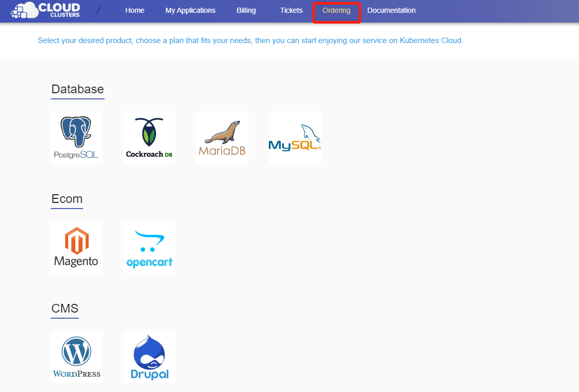Open My Applications in navigation bar
Viewport: 579px width, 392px height.
(x=190, y=10)
